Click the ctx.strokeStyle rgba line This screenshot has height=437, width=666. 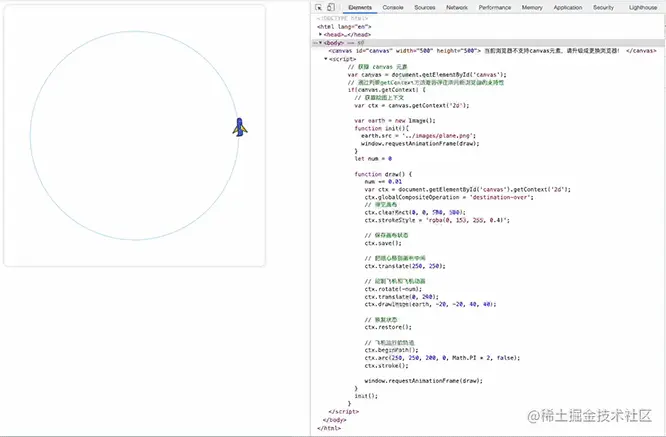(x=437, y=220)
